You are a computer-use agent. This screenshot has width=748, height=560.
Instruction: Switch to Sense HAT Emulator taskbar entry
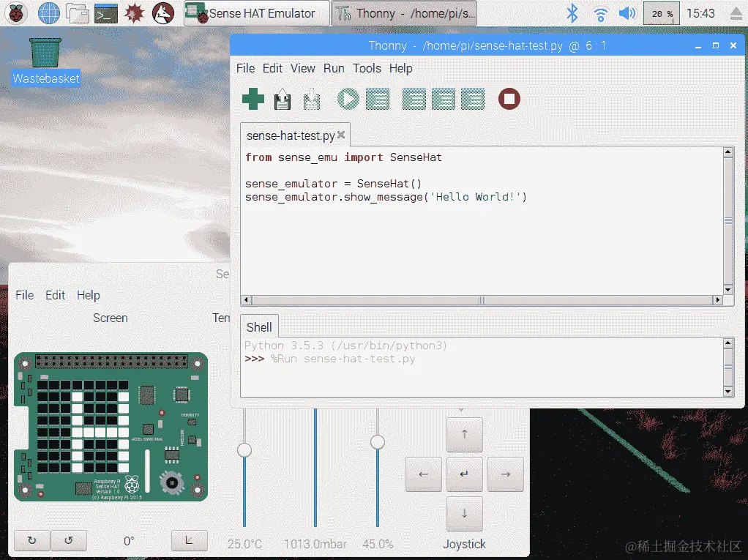[257, 13]
